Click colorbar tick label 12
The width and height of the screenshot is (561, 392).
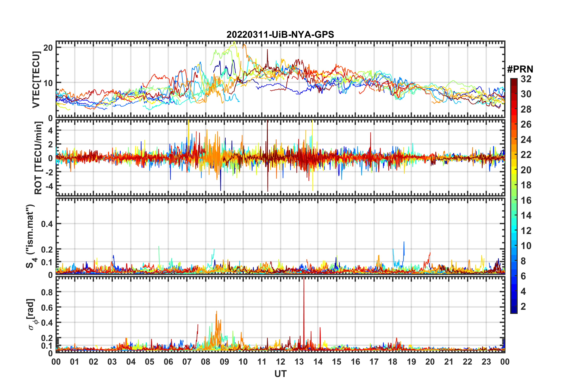point(526,231)
